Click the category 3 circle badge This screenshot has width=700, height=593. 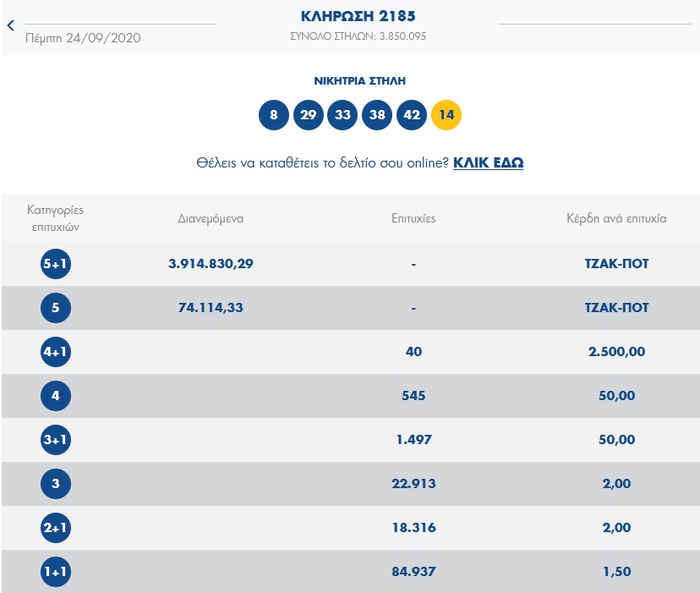click(x=56, y=484)
